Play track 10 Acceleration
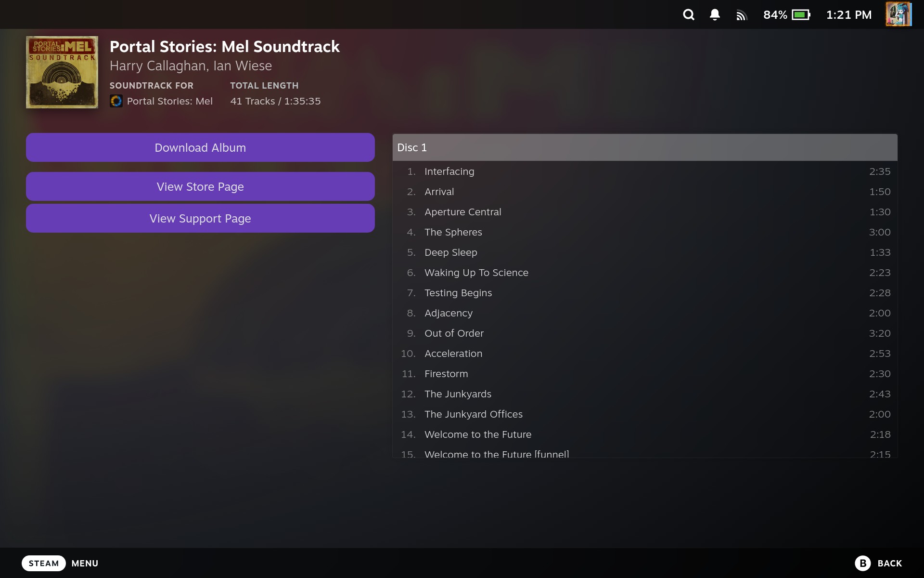Screen dimensions: 924x578 tap(645, 354)
